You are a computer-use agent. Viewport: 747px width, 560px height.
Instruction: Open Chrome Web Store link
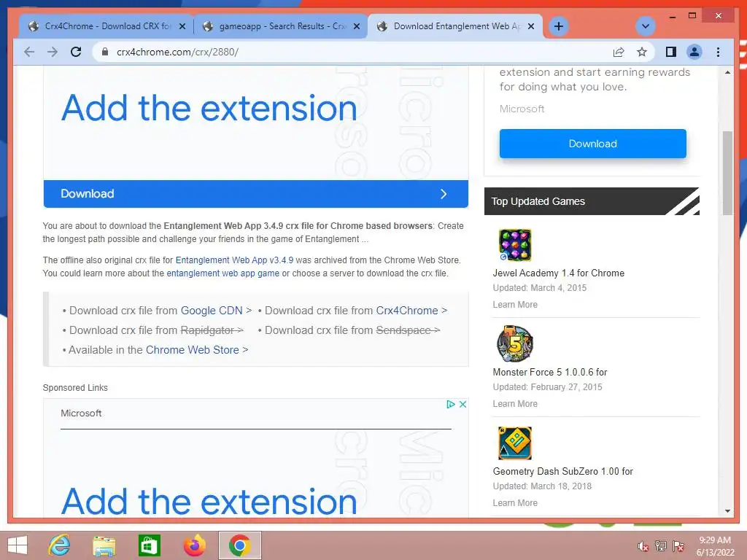tap(193, 350)
